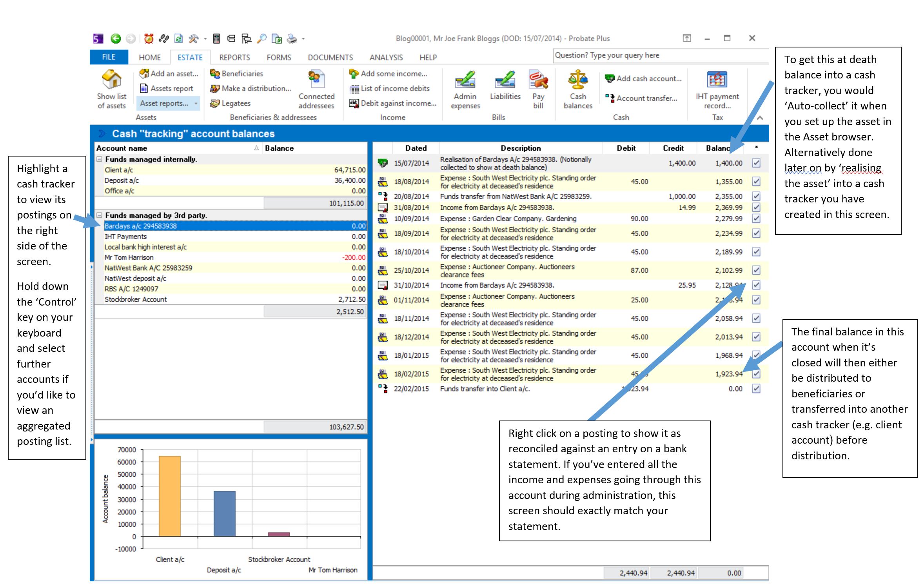Viewport: 924px width, 588px height.
Task: Click the calculator icon in quick toolbar
Action: [216, 38]
